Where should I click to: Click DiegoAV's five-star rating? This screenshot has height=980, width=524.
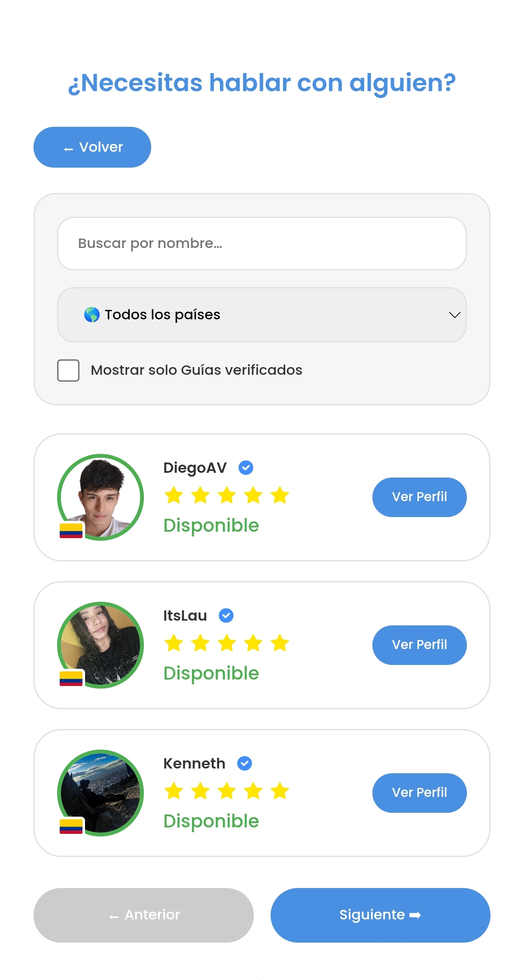point(226,495)
